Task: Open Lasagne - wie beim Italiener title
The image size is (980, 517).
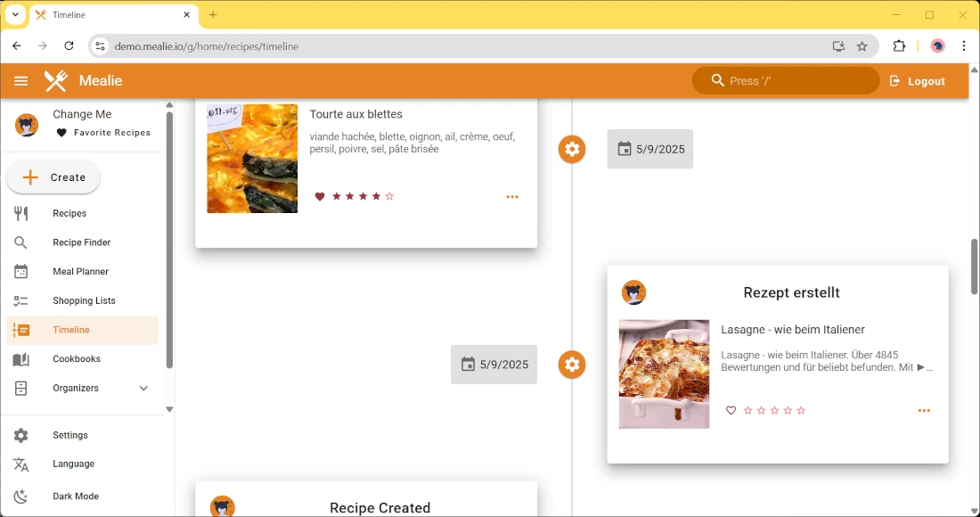Action: [x=793, y=330]
